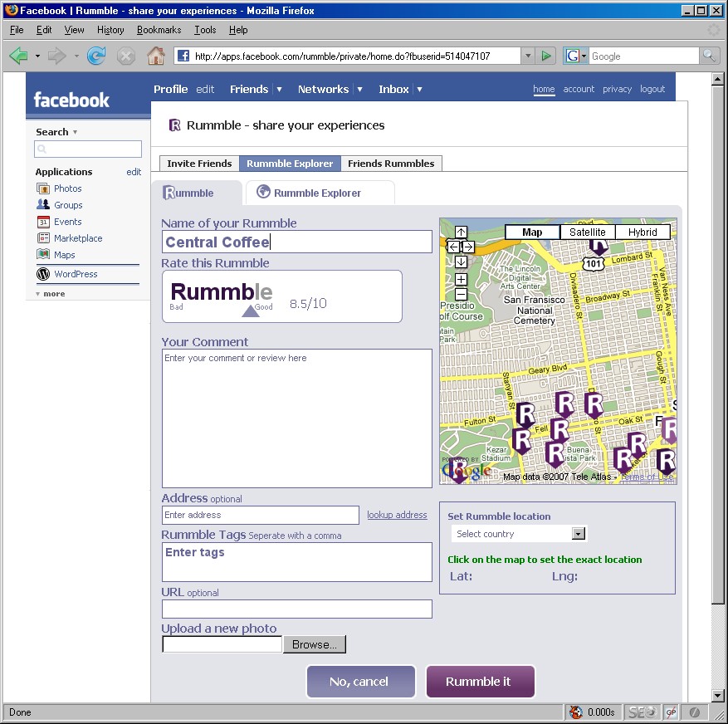This screenshot has height=724, width=728.
Task: Click the Browse... button for photo upload
Action: [315, 644]
